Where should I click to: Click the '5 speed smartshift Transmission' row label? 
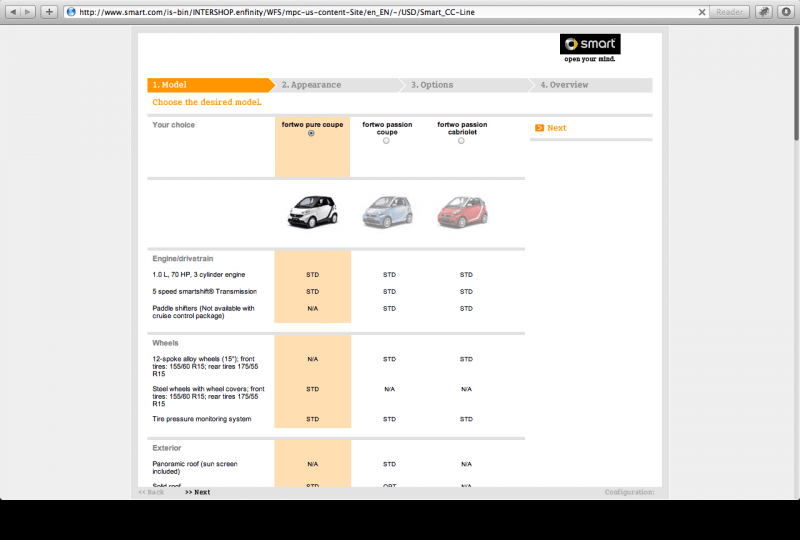click(205, 291)
